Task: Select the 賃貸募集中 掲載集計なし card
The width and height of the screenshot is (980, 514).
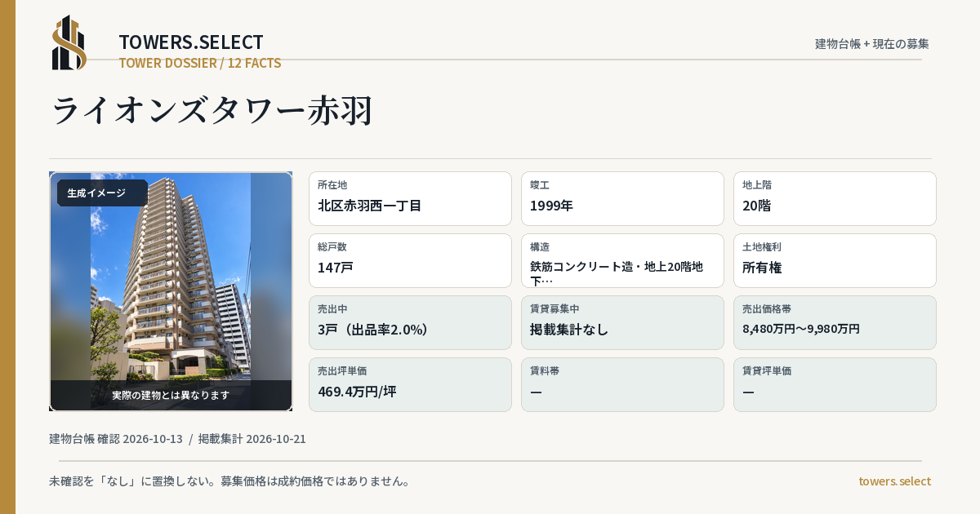Action: tap(622, 322)
